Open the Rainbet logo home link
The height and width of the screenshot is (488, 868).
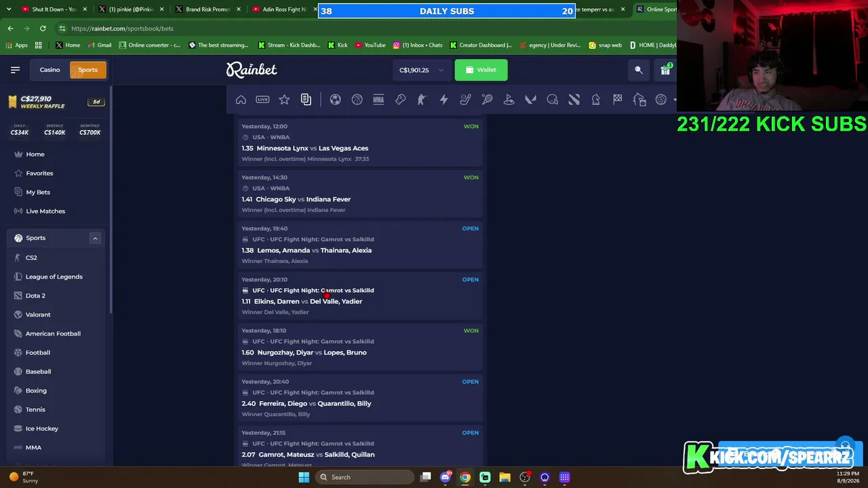pos(252,70)
